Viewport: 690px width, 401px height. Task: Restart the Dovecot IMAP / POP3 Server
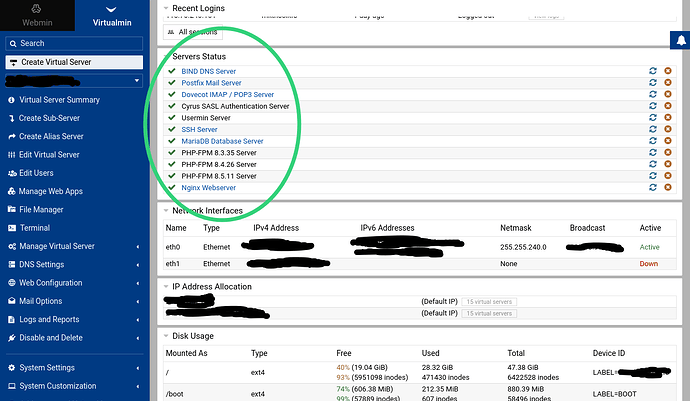point(653,94)
